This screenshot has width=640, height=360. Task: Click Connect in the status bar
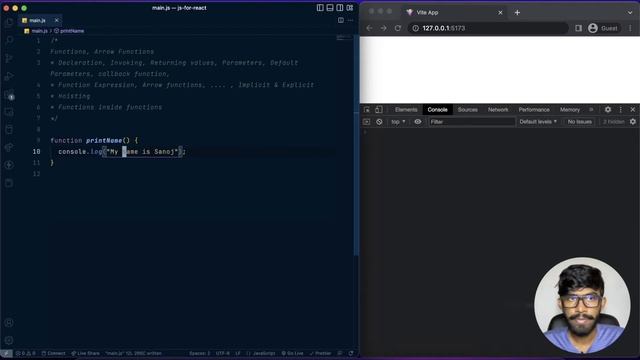(53, 353)
